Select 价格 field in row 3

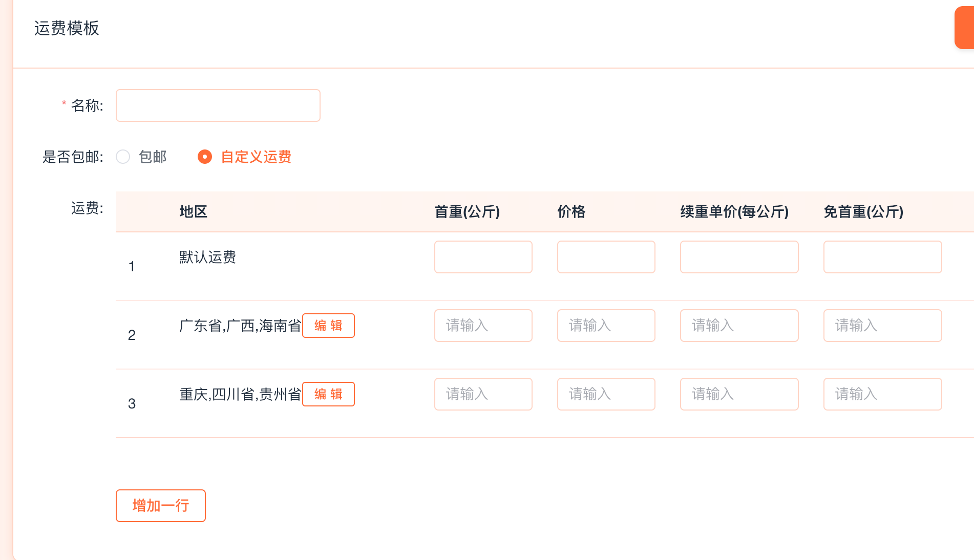pos(606,394)
